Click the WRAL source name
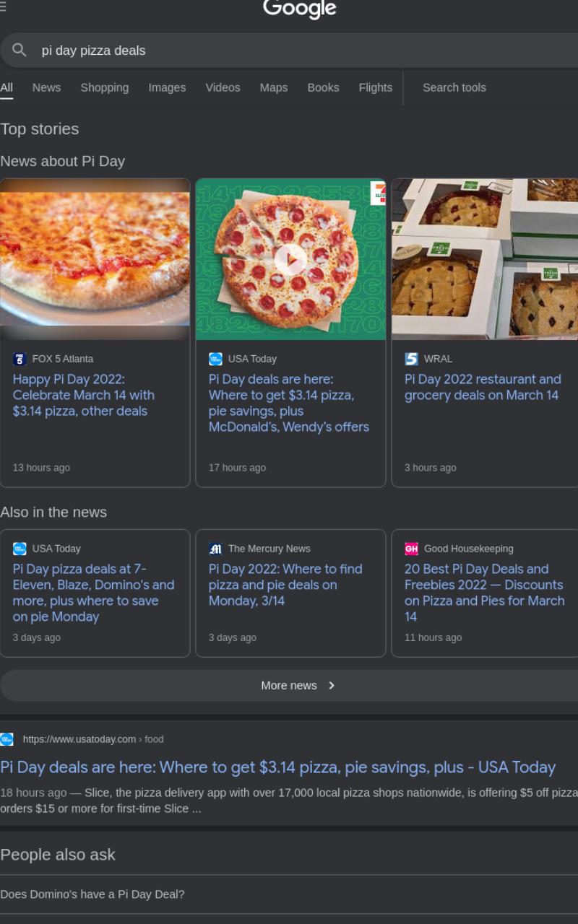The image size is (578, 924). click(438, 359)
